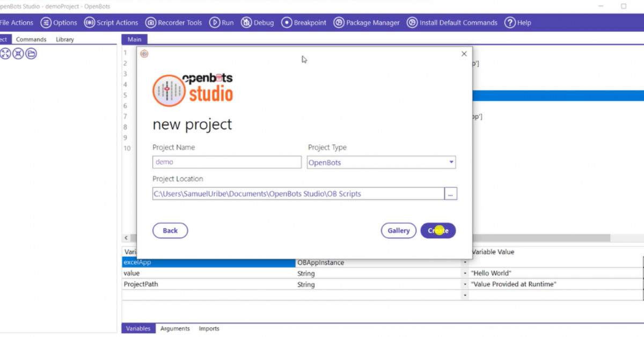Click the Project Name input field
This screenshot has width=644, height=337.
226,162
